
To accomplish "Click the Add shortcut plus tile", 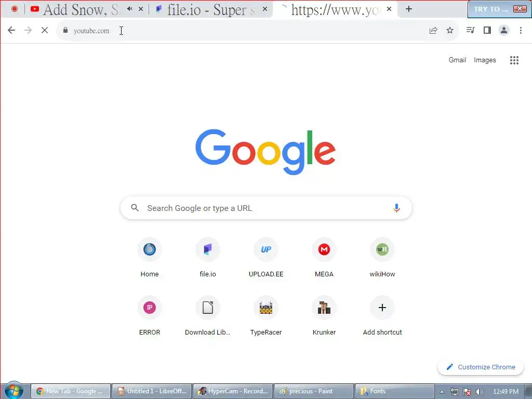I will (382, 315).
